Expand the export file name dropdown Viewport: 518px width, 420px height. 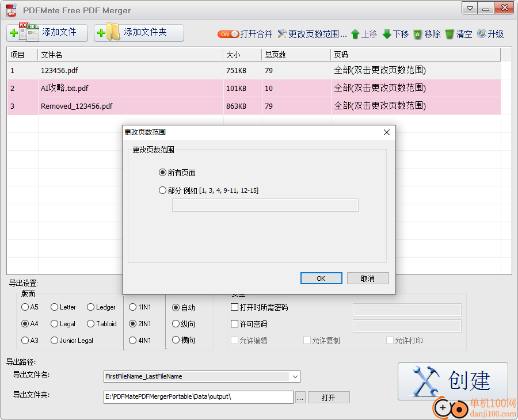click(295, 376)
